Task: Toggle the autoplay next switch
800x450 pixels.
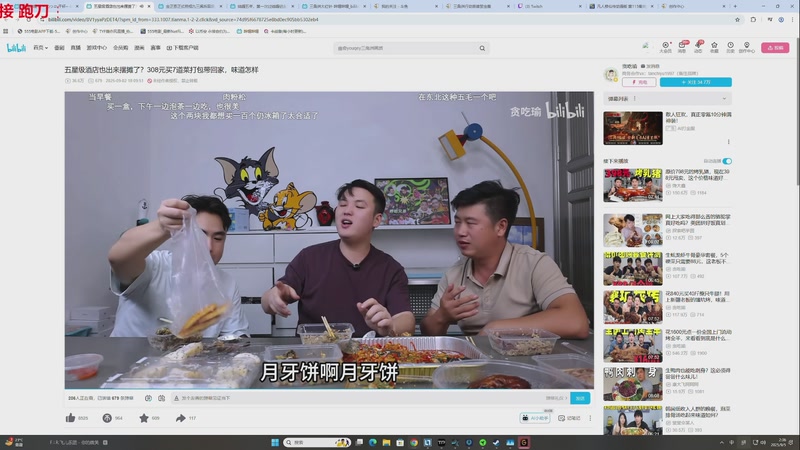Action: click(x=727, y=161)
